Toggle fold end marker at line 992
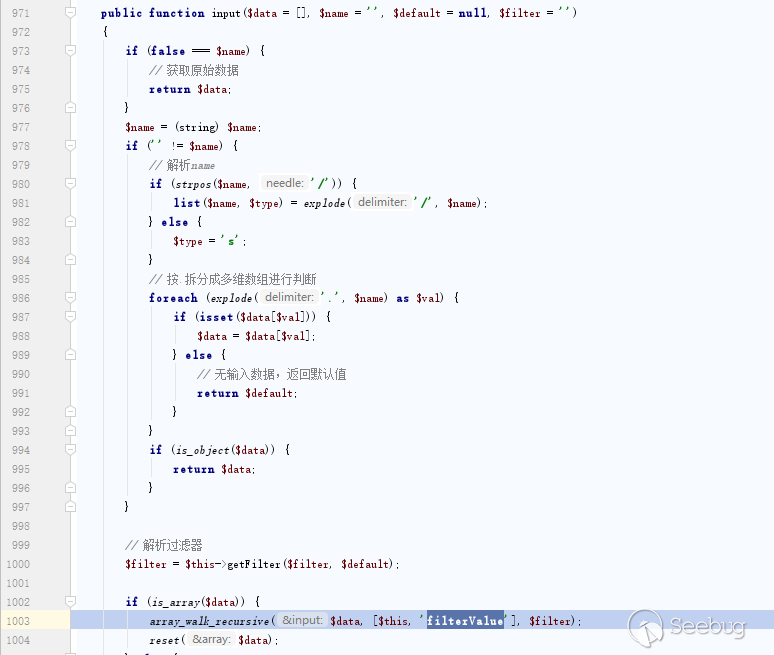774x655 pixels. (71, 411)
